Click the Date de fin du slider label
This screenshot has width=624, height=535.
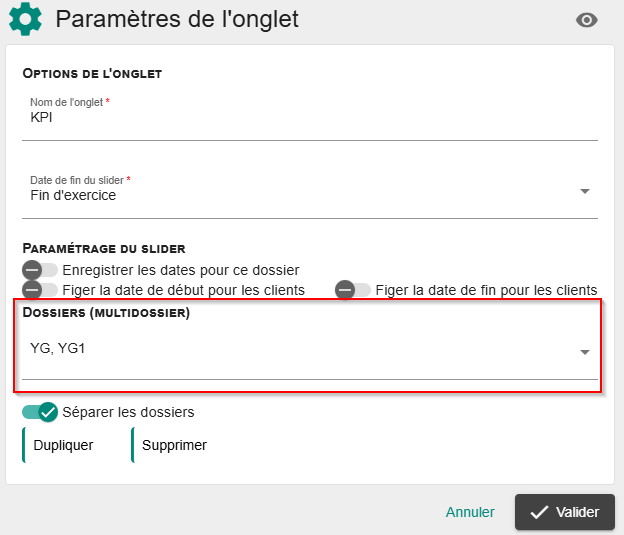click(x=77, y=180)
